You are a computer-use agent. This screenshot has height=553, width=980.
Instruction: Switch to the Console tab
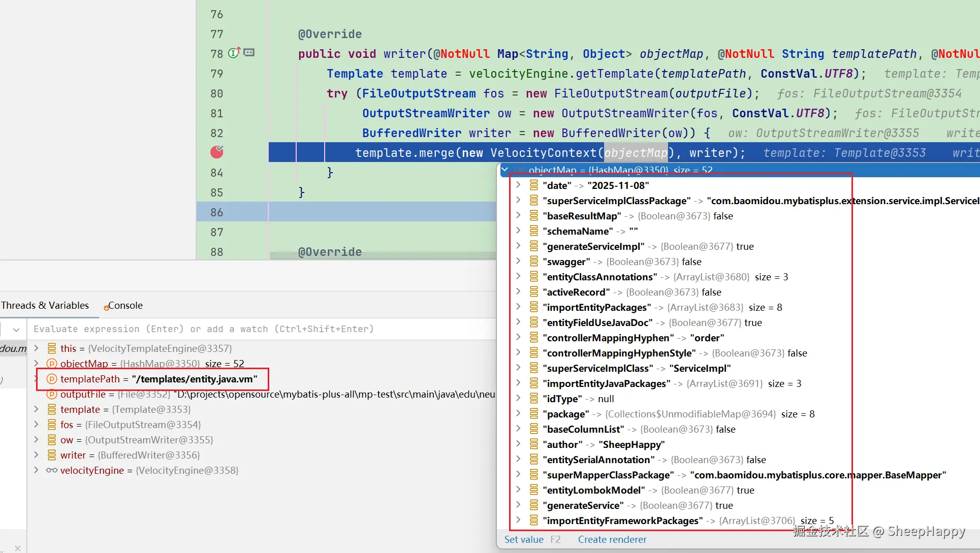pos(124,305)
